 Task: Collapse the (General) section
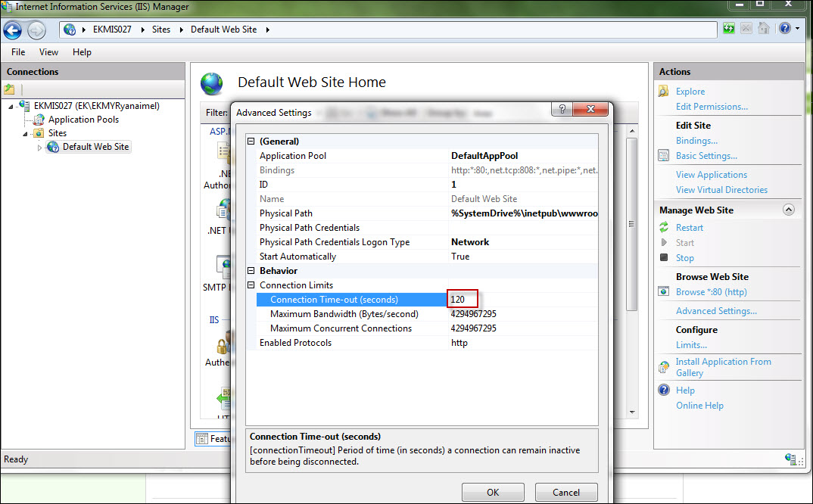tap(251, 141)
